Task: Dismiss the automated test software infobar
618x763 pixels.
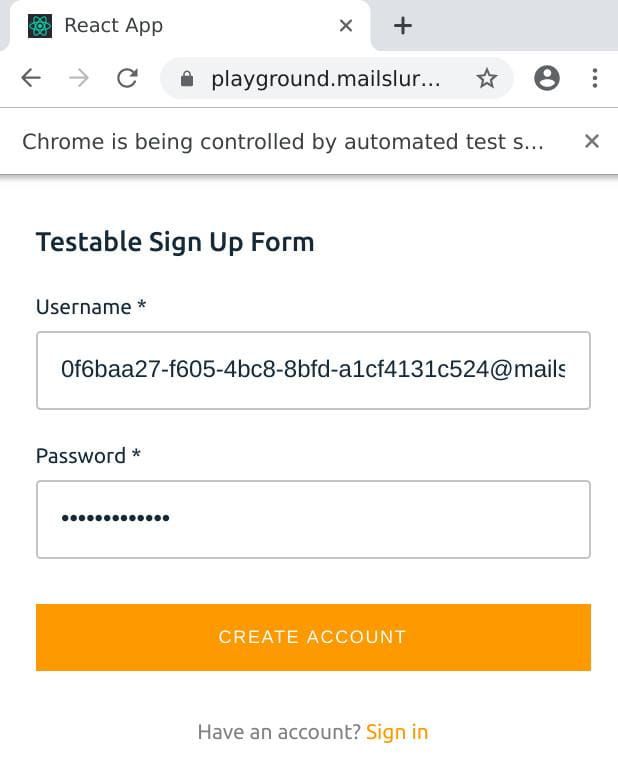Action: click(592, 141)
